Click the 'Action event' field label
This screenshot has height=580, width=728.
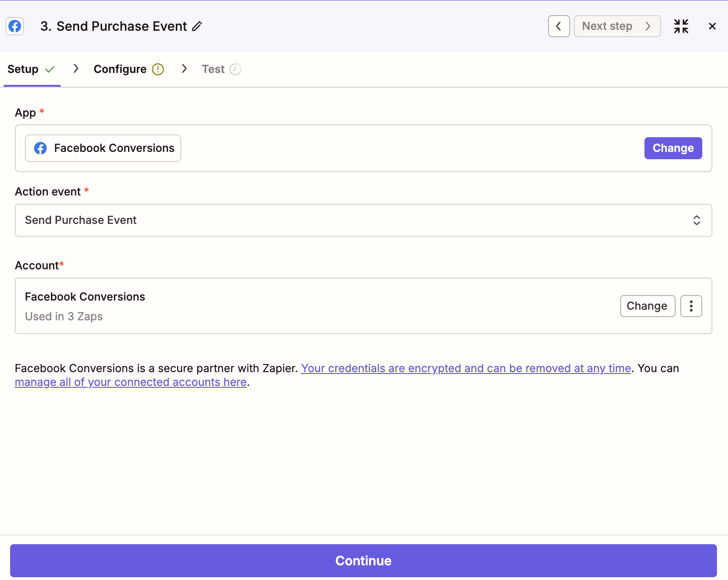(48, 192)
